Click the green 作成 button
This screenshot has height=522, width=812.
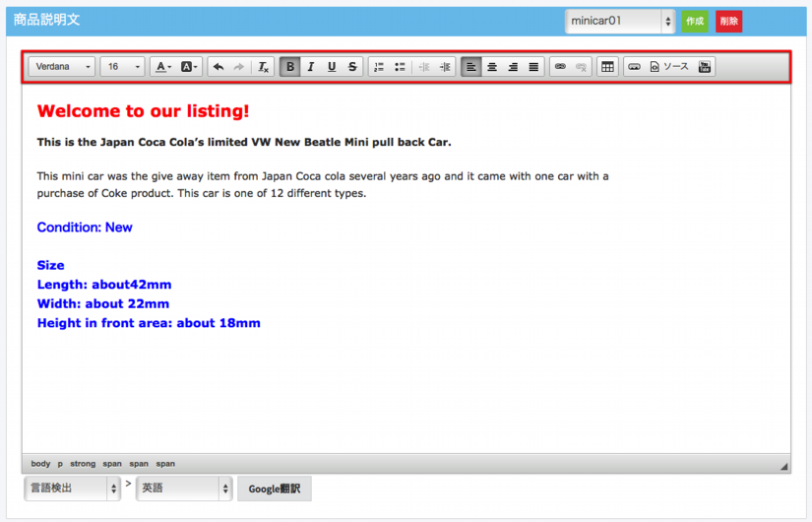click(x=695, y=21)
